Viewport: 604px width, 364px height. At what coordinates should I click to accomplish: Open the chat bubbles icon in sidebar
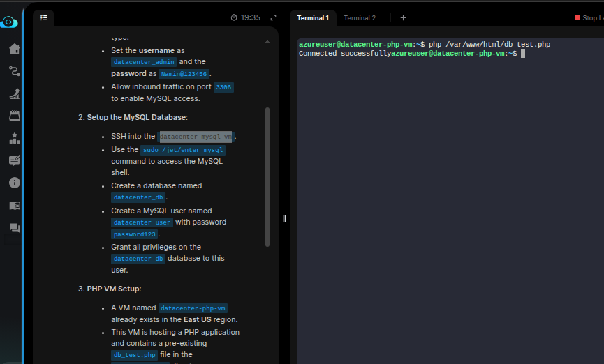coord(14,228)
